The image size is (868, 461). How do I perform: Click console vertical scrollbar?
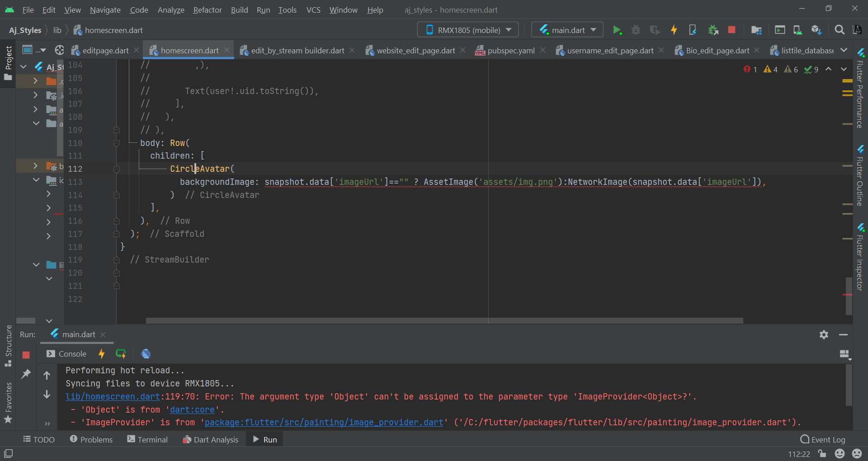click(849, 385)
